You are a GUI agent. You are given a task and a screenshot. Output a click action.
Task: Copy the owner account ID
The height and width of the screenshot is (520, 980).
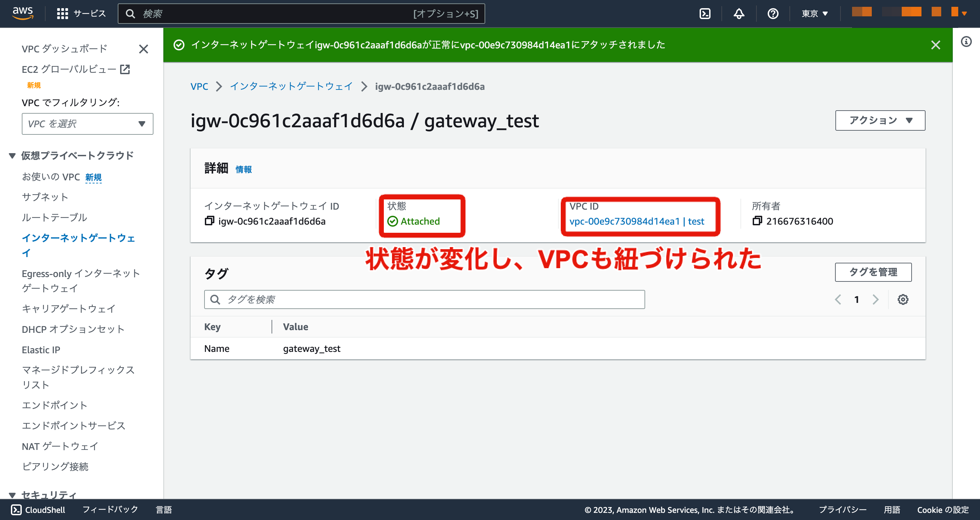757,221
